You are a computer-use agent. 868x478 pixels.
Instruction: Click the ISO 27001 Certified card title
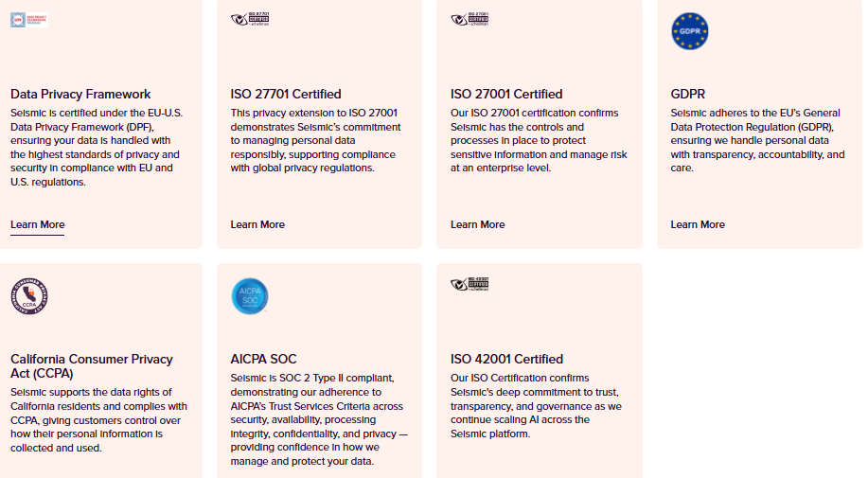click(506, 94)
